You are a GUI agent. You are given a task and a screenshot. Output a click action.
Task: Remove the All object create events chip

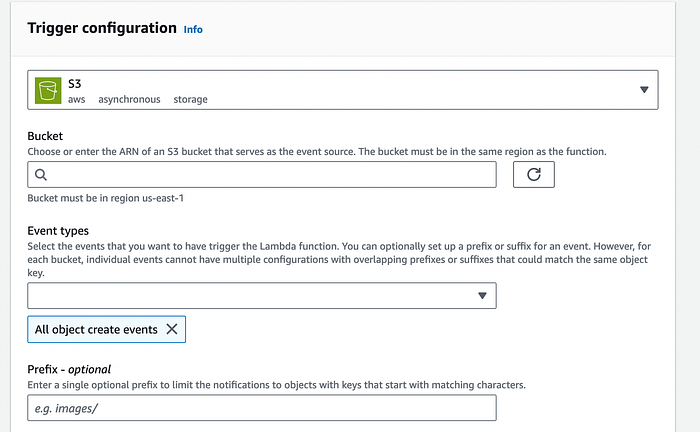point(172,329)
